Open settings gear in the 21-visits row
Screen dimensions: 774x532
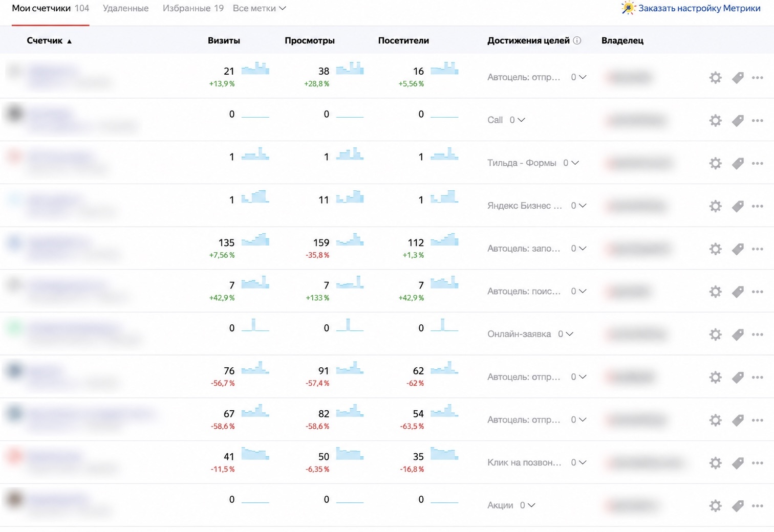(x=715, y=78)
